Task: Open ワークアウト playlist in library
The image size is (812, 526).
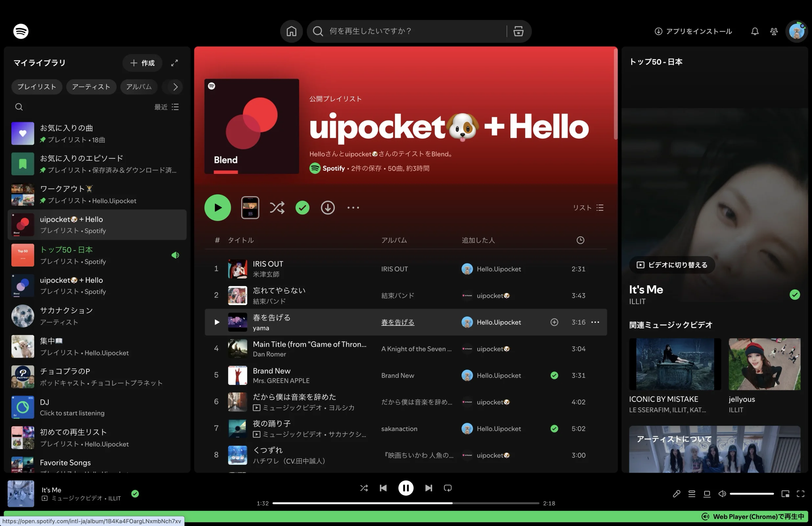Action: point(97,194)
